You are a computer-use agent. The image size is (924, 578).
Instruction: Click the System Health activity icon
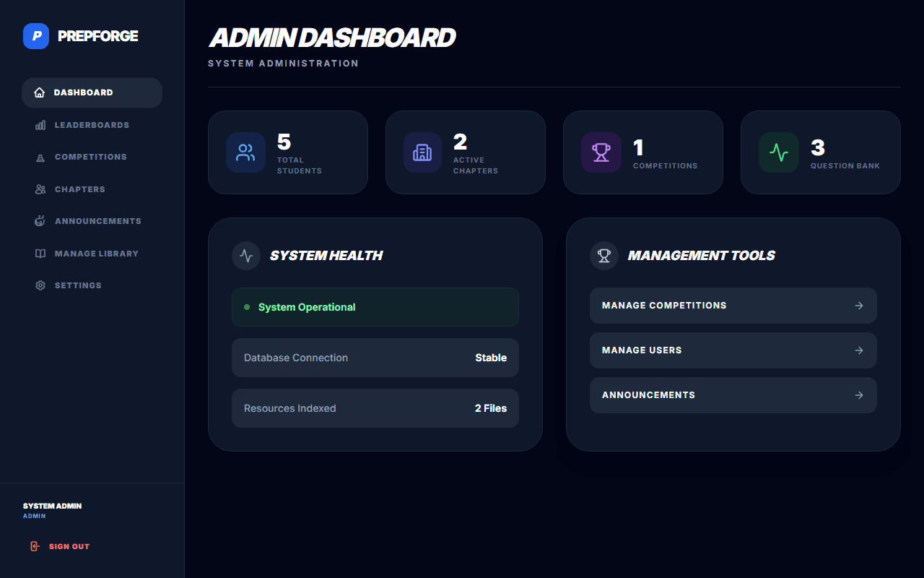click(246, 256)
